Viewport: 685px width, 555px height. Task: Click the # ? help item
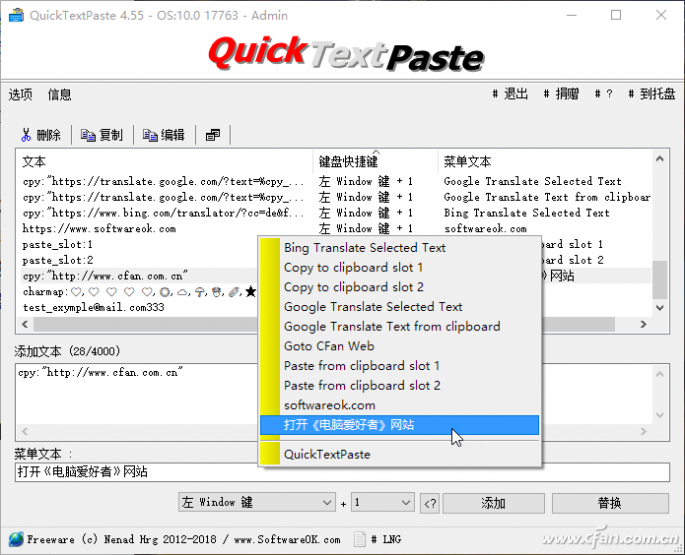pos(604,94)
